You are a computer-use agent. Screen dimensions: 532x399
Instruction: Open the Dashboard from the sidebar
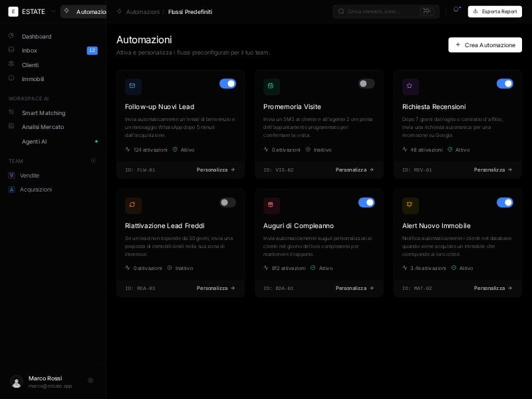pyautogui.click(x=37, y=37)
